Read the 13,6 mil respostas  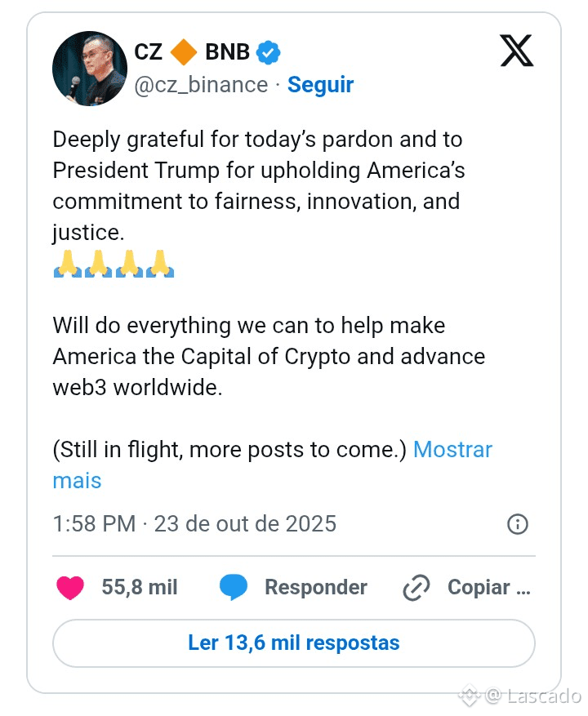click(x=294, y=643)
